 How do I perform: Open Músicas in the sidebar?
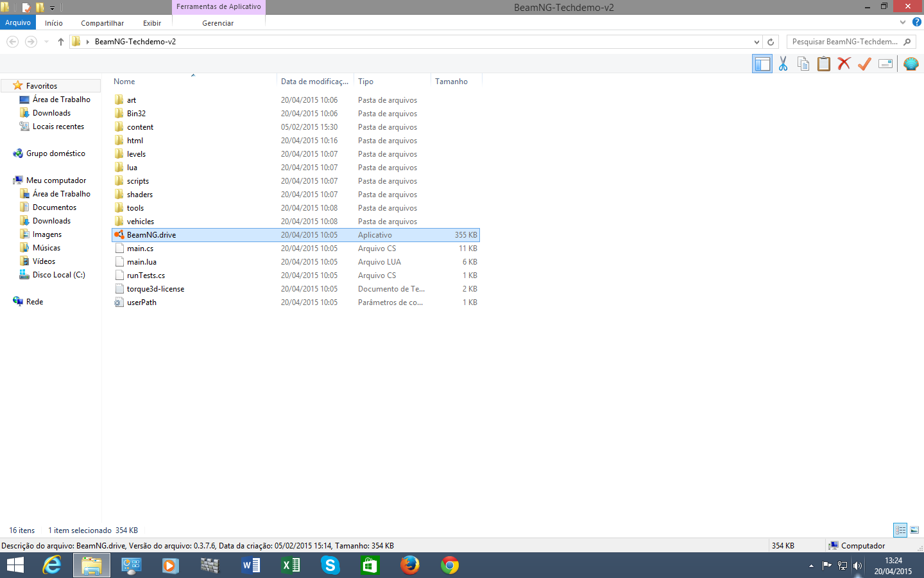[46, 248]
